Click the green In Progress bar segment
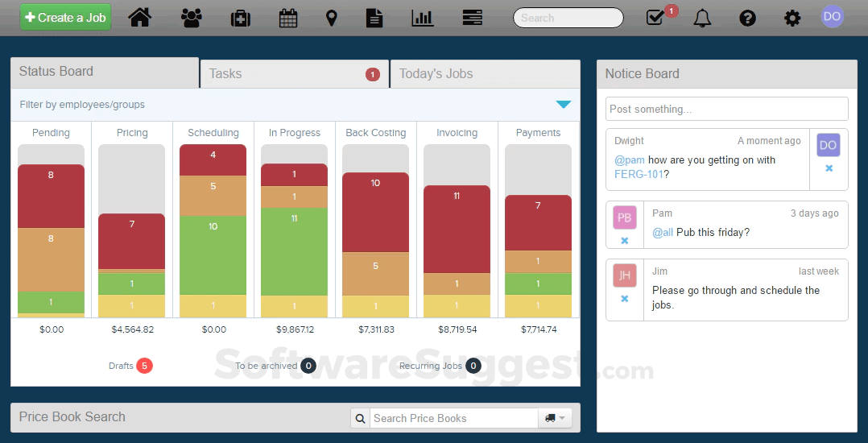This screenshot has height=443, width=868. (x=294, y=250)
